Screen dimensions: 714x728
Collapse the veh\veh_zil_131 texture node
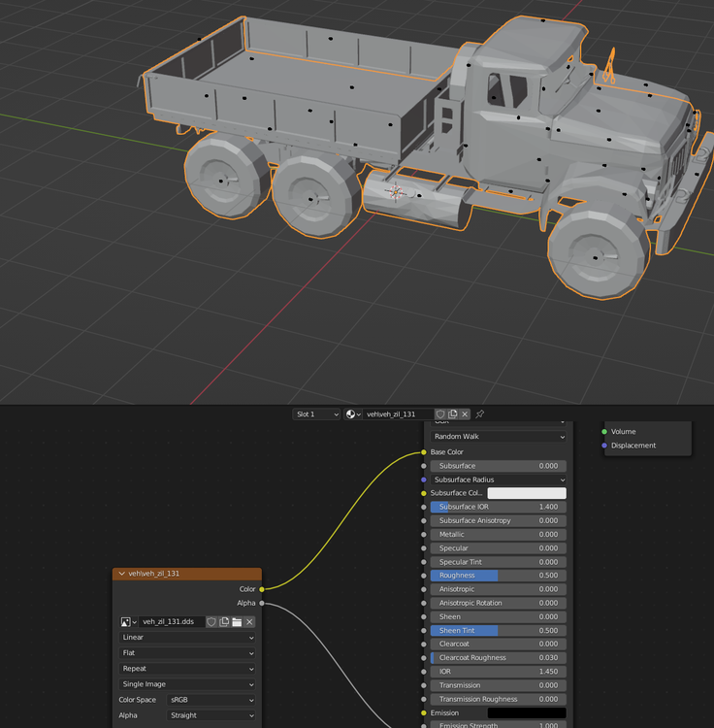(x=121, y=574)
